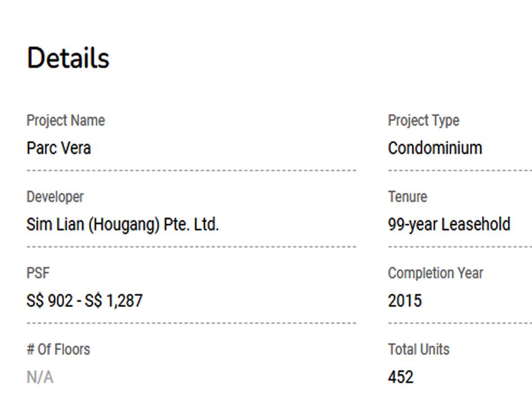Click the PSF label
The height and width of the screenshot is (405, 532).
click(x=38, y=273)
